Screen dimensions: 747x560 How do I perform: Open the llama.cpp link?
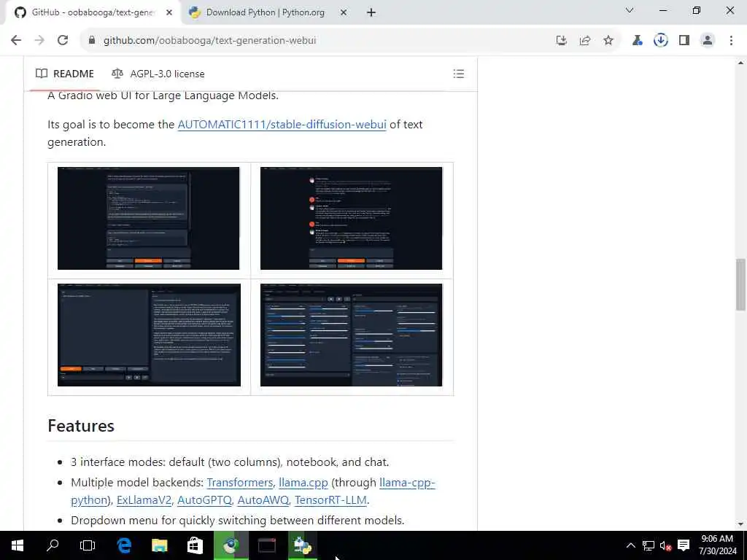(303, 483)
